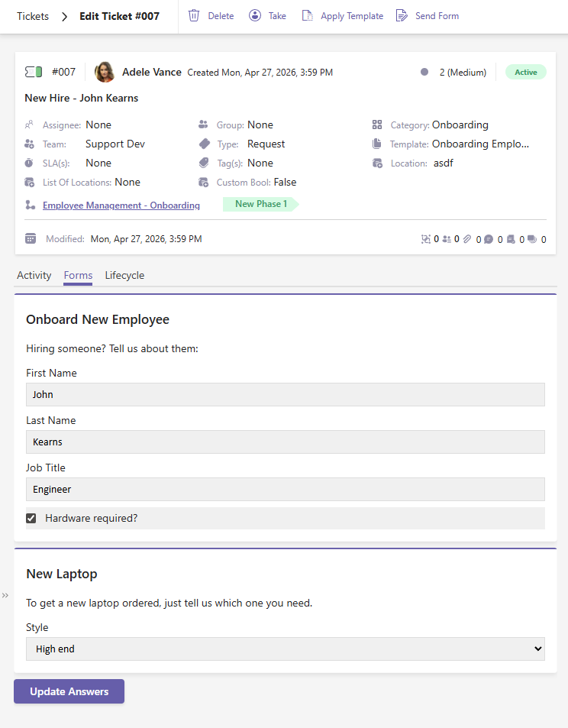Click the gray priority dot indicator
The width and height of the screenshot is (568, 728).
[x=424, y=73]
